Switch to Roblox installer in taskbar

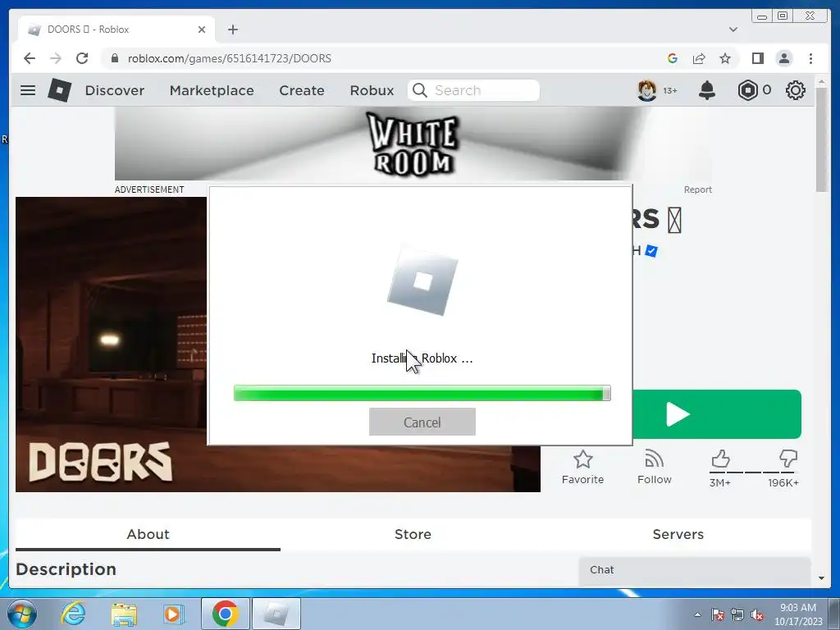(x=276, y=614)
